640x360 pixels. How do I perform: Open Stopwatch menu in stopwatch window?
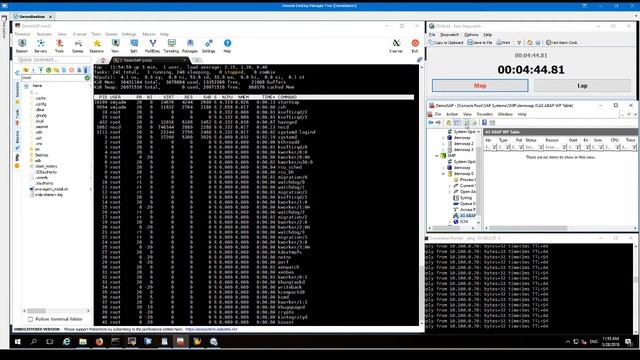(x=449, y=35)
